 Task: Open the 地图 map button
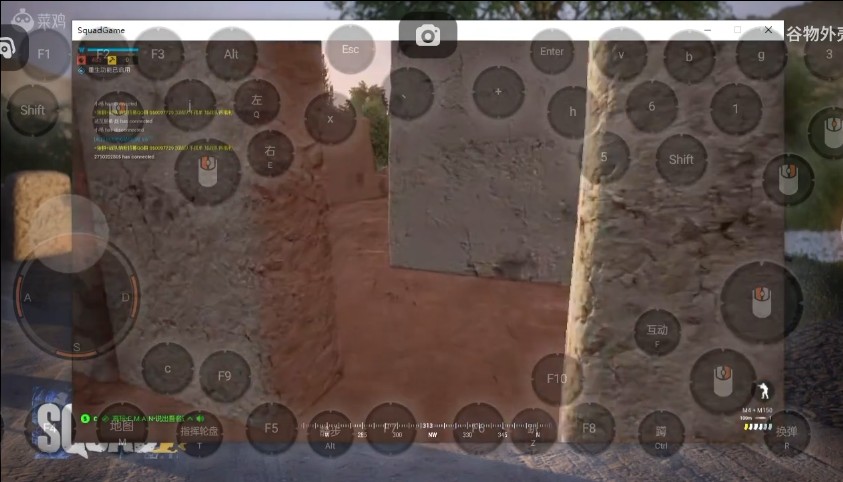(121, 430)
